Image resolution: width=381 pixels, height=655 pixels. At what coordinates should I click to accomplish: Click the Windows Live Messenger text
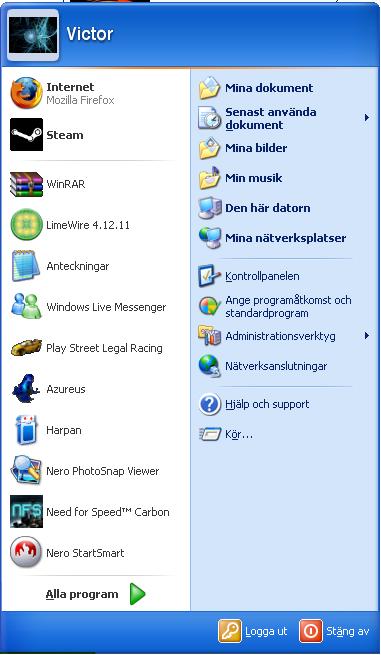pos(106,307)
